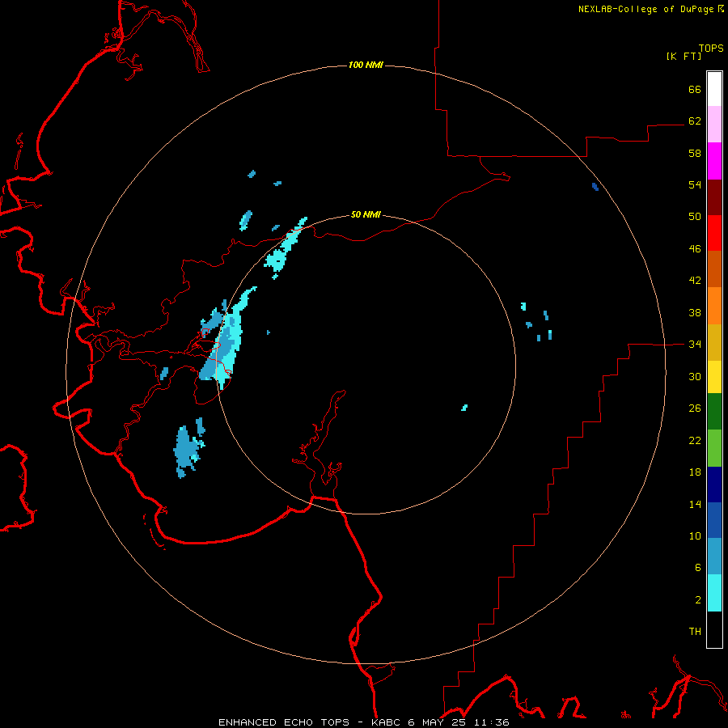Click the 6 value on the legend

698,568
